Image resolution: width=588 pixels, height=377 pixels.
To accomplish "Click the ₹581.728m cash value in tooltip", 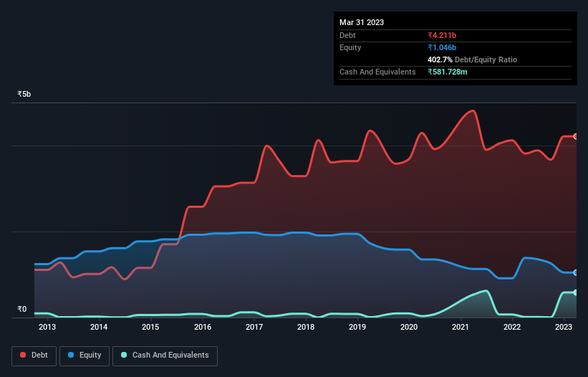I will [x=448, y=72].
